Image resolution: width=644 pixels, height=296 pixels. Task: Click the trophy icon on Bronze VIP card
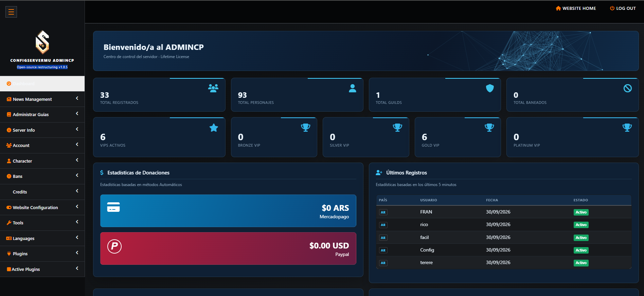(306, 128)
